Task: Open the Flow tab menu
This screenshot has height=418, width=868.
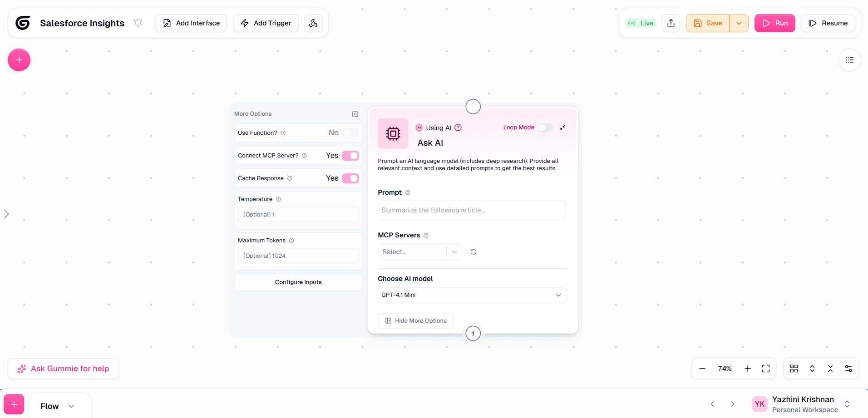Action: point(71,406)
